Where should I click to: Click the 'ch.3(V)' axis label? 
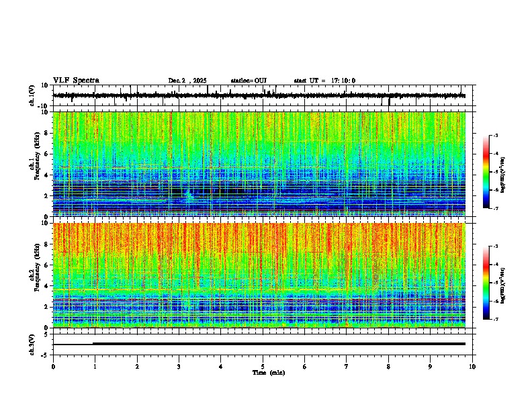pos(32,345)
